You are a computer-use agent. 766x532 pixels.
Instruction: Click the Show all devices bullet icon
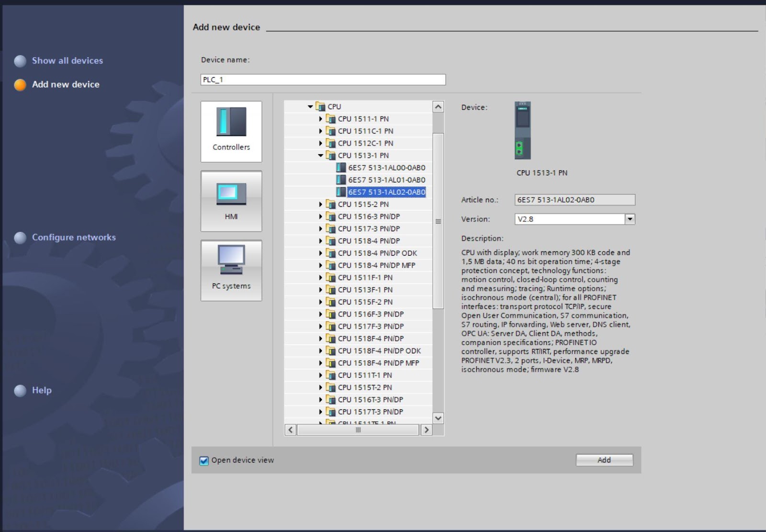point(20,61)
